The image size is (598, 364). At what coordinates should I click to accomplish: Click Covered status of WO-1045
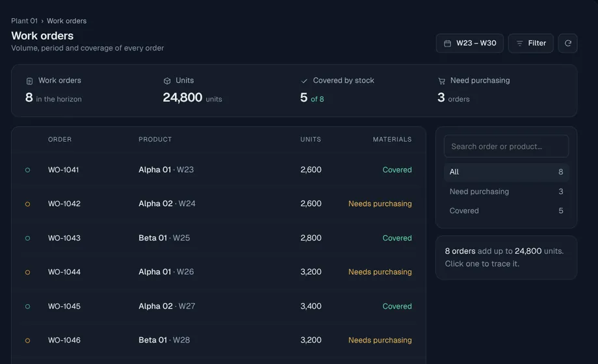tap(397, 306)
